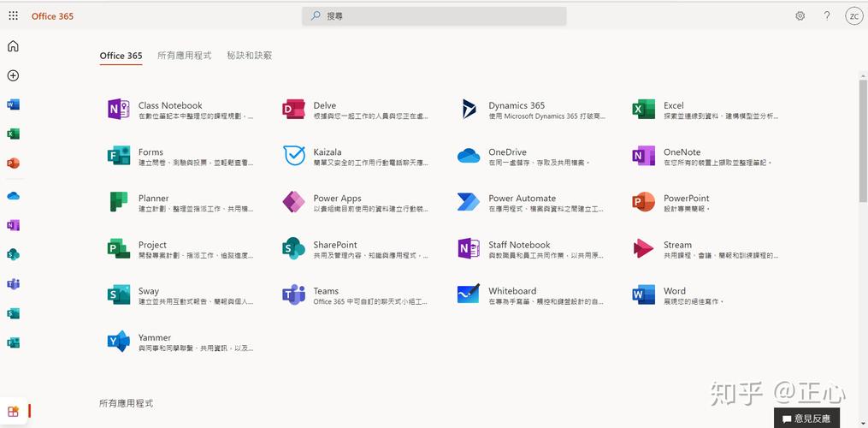This screenshot has width=868, height=428.
Task: Open the Power Automate tile
Action: tap(531, 202)
